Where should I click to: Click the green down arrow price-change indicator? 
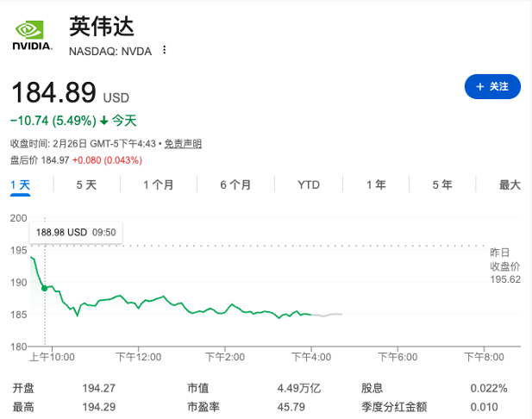tap(104, 121)
